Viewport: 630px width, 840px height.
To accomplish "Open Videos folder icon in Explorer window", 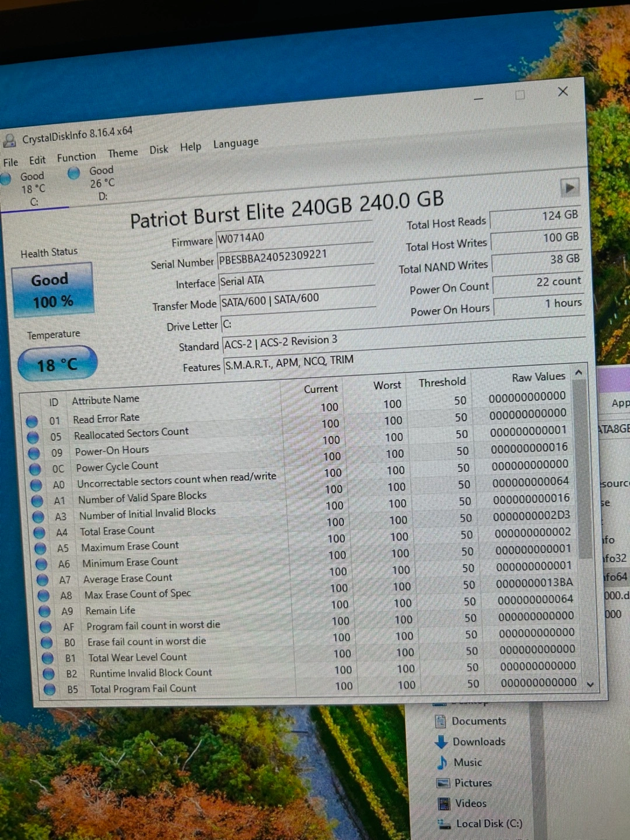I will 444,804.
